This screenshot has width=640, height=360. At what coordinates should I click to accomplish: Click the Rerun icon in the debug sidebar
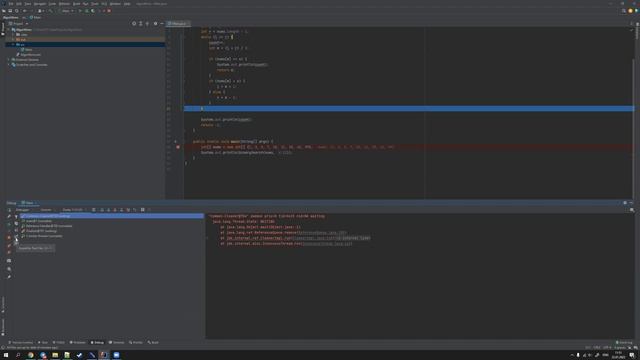9,210
